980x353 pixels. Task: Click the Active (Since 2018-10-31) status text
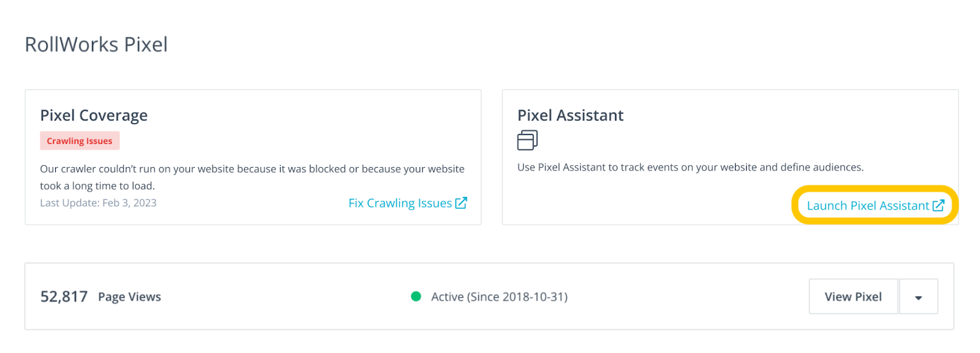pos(499,296)
